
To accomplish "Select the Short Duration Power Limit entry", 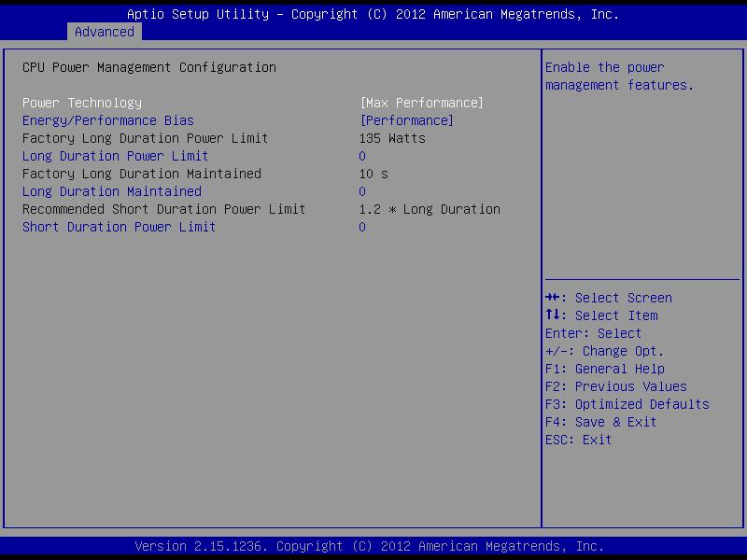I will [120, 227].
